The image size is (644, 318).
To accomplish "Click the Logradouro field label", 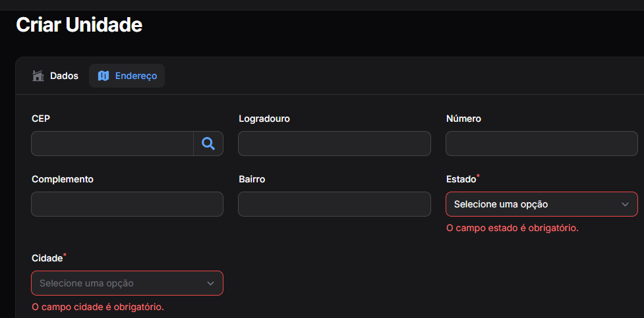I will (x=264, y=119).
